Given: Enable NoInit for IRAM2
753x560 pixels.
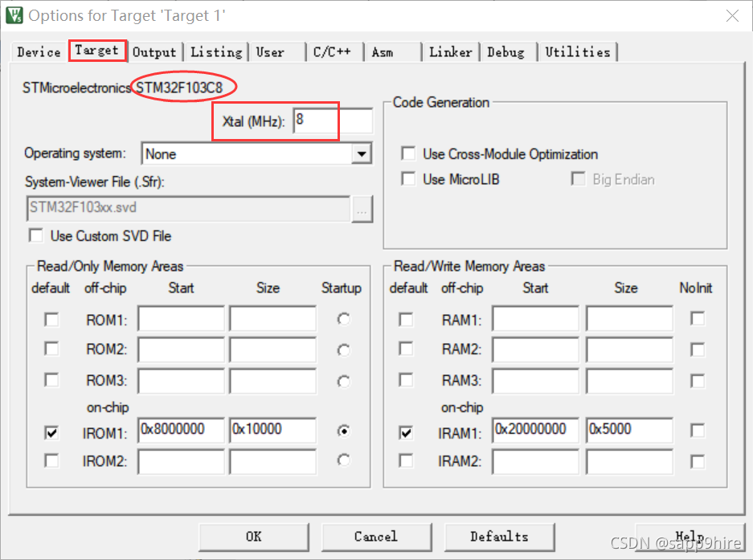Looking at the screenshot, I should point(698,461).
